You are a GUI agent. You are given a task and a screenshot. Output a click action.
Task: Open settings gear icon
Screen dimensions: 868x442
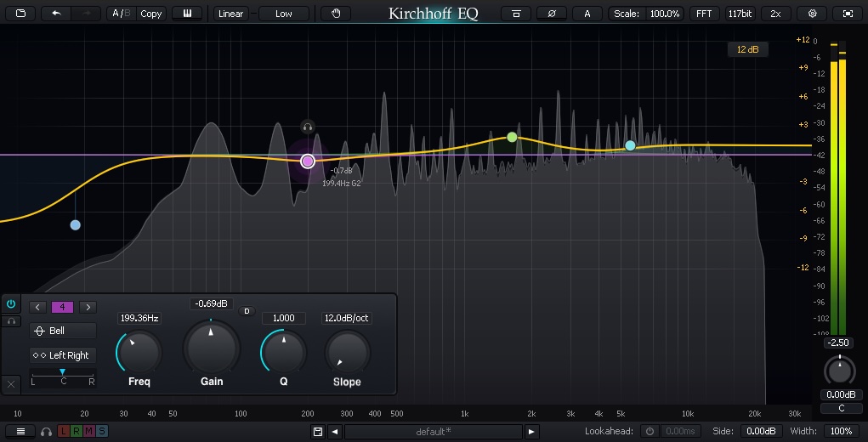click(x=812, y=14)
